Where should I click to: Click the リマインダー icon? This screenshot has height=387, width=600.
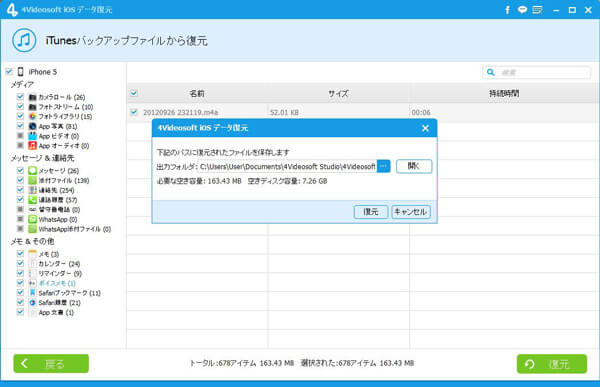33,273
